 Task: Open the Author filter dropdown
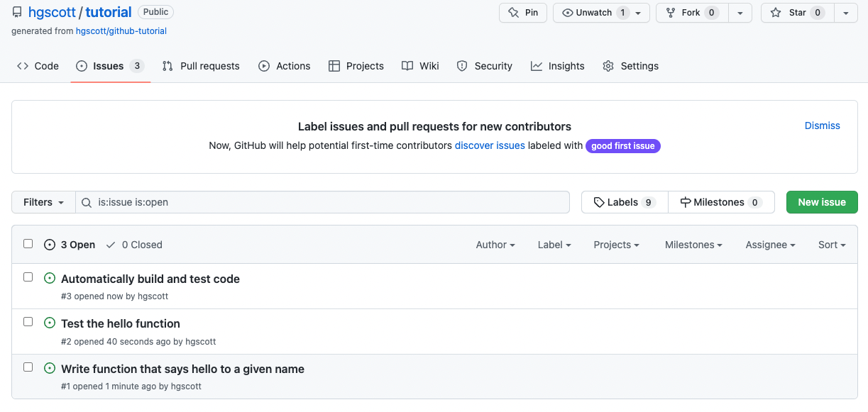pyautogui.click(x=495, y=245)
